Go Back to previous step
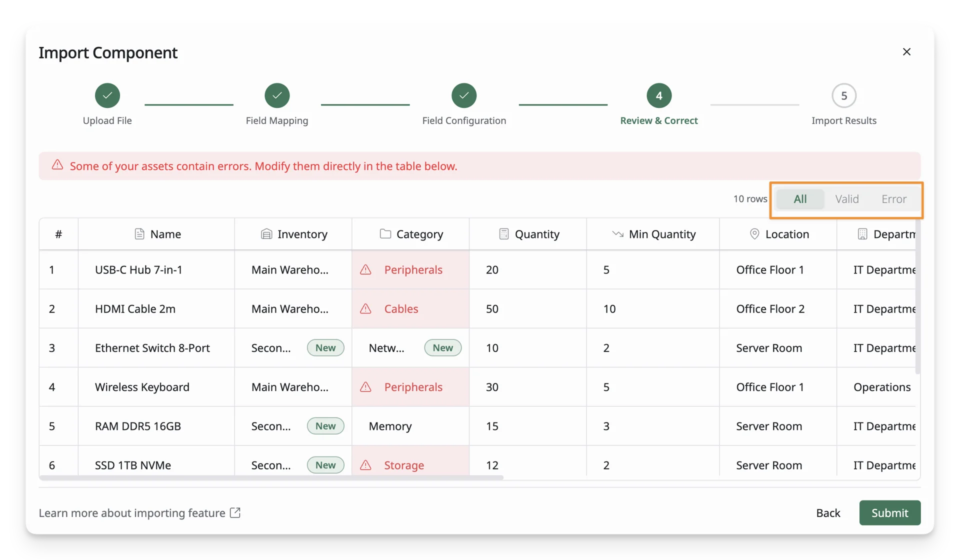960x560 pixels. tap(828, 513)
